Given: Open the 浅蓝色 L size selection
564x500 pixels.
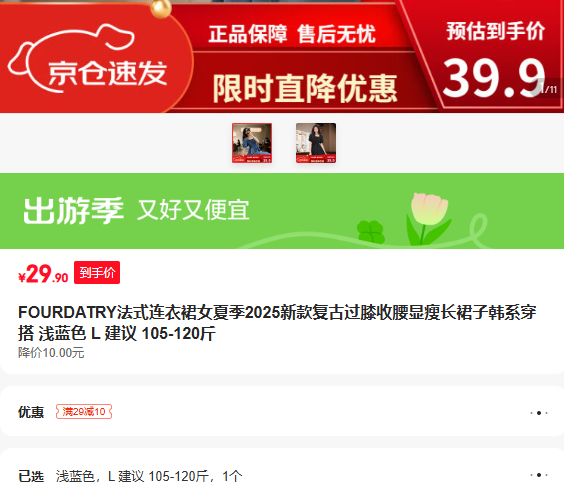Looking at the screenshot, I should [149, 476].
